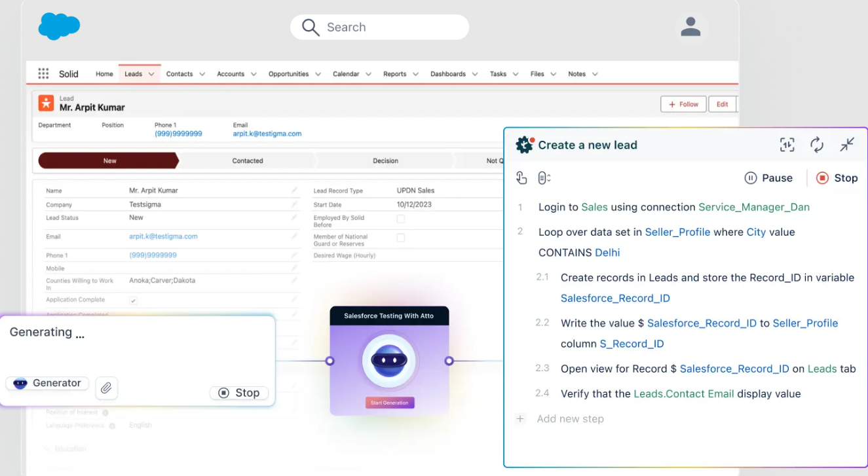
Task: Click the refresh arrows icon
Action: pyautogui.click(x=817, y=145)
